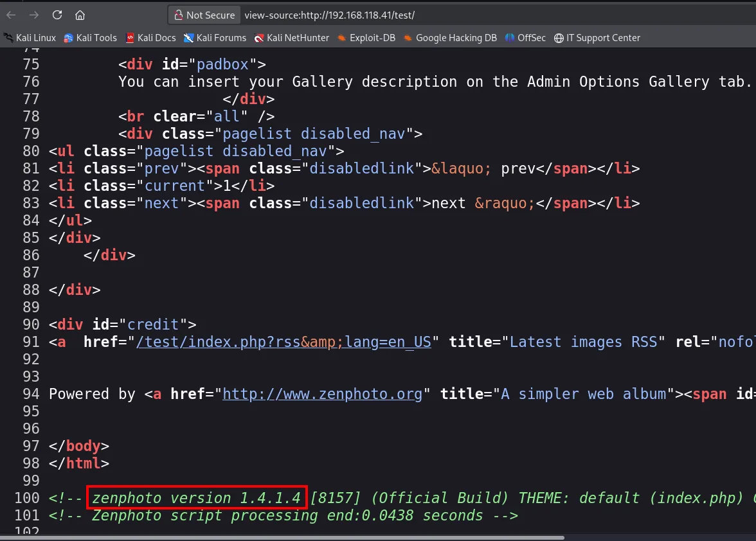This screenshot has width=756, height=541.
Task: Open the Exploit-DB bookmark
Action: (366, 37)
